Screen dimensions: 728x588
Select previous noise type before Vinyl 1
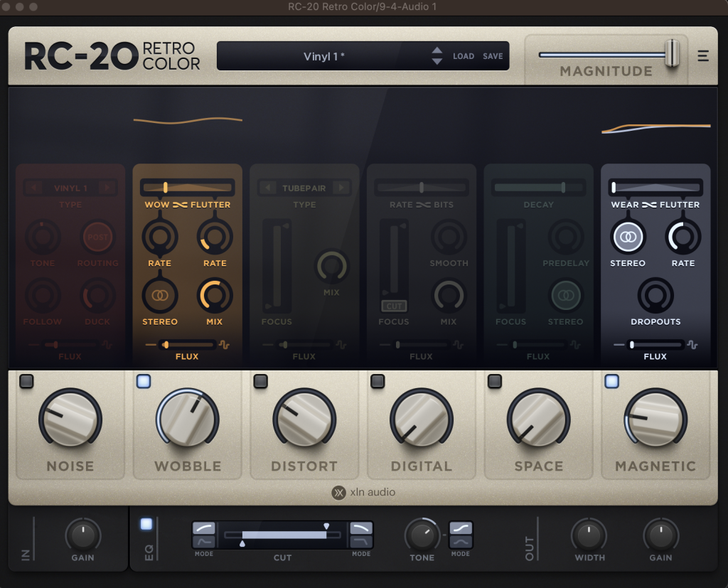31,188
